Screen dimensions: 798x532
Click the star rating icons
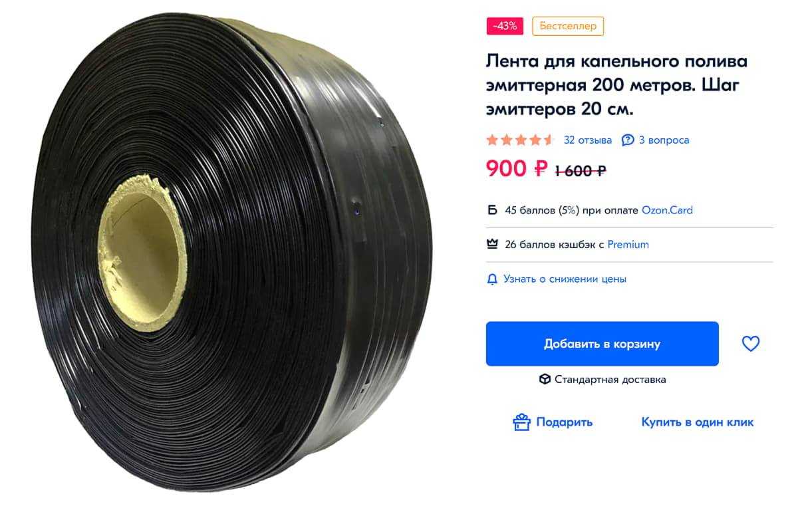pyautogui.click(x=520, y=140)
